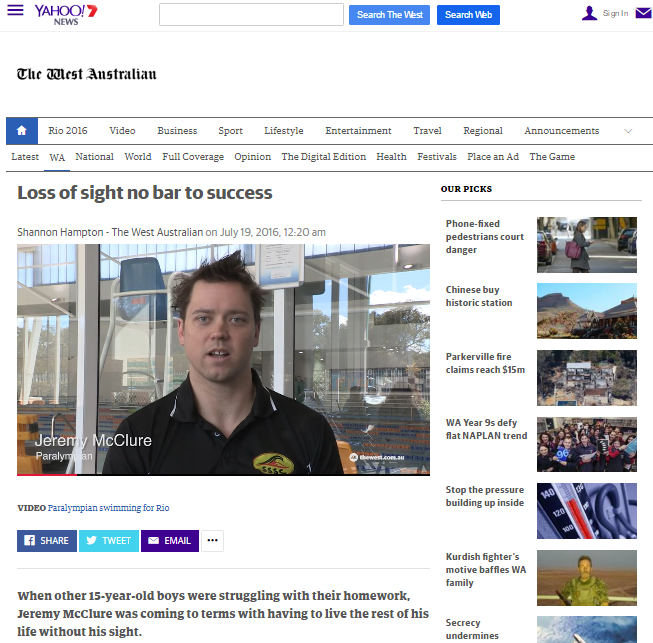Select the WA sub-navigation tab
The image size is (653, 643).
[x=57, y=157]
